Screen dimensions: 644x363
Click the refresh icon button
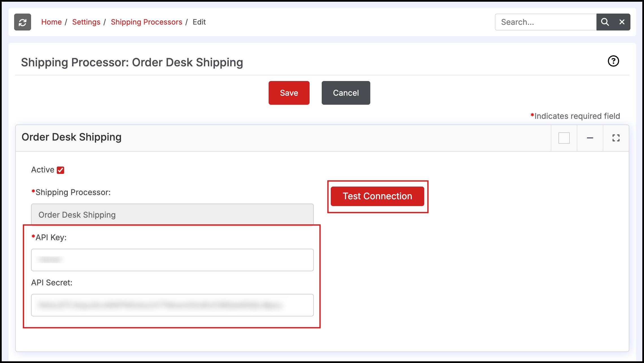[x=23, y=22]
